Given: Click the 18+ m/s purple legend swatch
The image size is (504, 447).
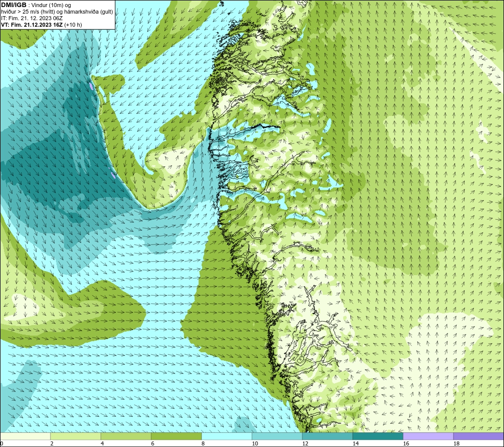Looking at the screenshot, I should tap(479, 436).
